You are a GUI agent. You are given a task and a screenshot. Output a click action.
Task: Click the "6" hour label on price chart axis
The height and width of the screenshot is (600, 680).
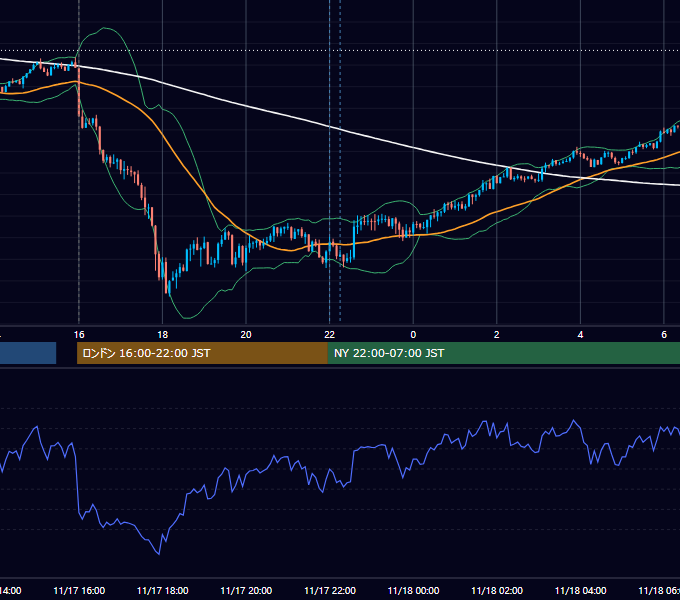coord(664,335)
